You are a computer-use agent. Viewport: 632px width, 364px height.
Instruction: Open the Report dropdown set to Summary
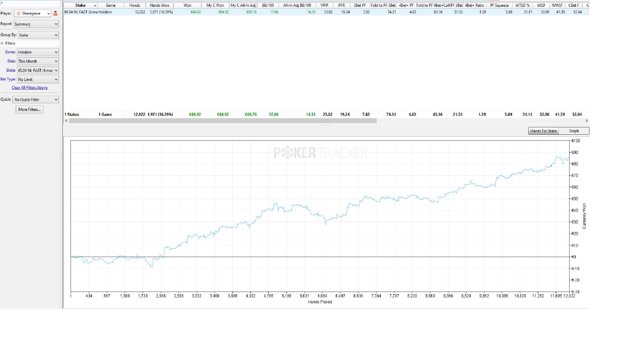tap(36, 24)
